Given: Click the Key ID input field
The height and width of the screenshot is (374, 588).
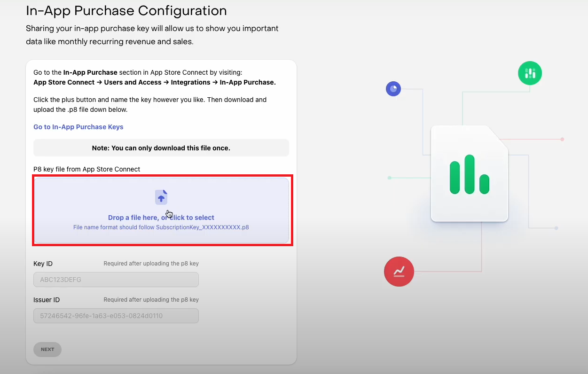Looking at the screenshot, I should coord(116,280).
